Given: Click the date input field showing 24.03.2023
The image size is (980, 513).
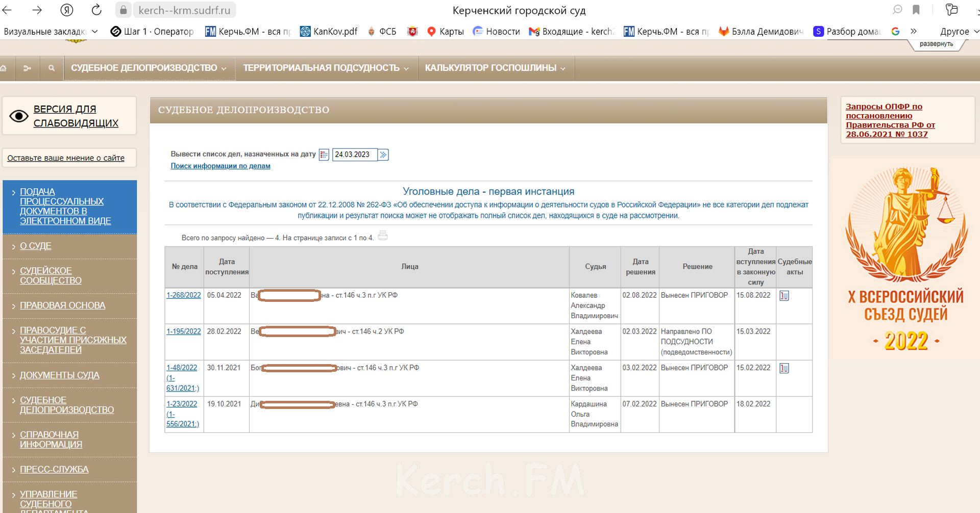Looking at the screenshot, I should 354,155.
